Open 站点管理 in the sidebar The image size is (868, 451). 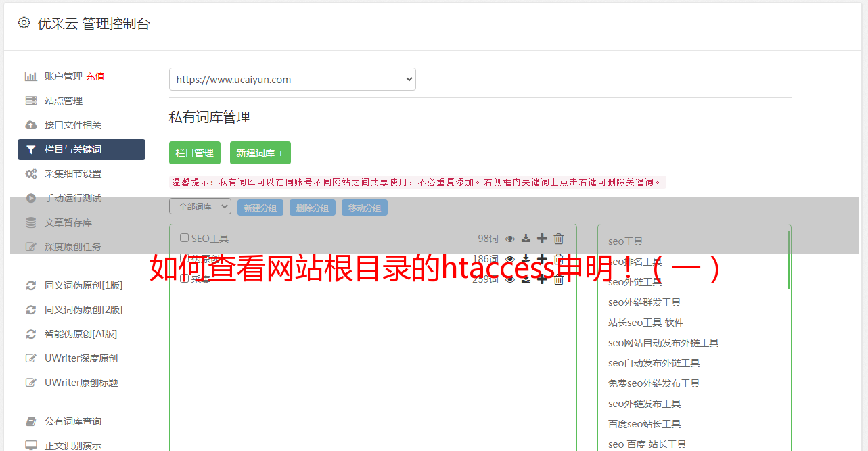(64, 101)
